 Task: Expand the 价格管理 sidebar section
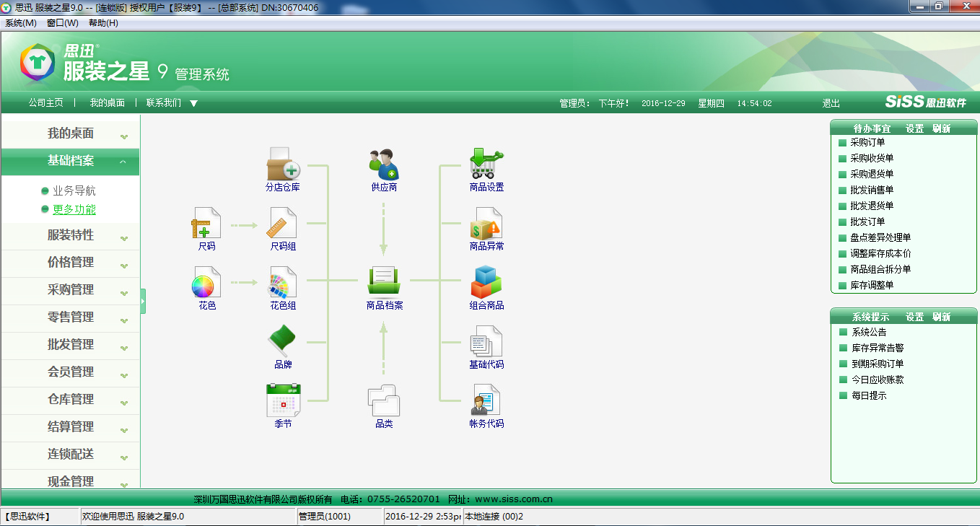[x=70, y=263]
